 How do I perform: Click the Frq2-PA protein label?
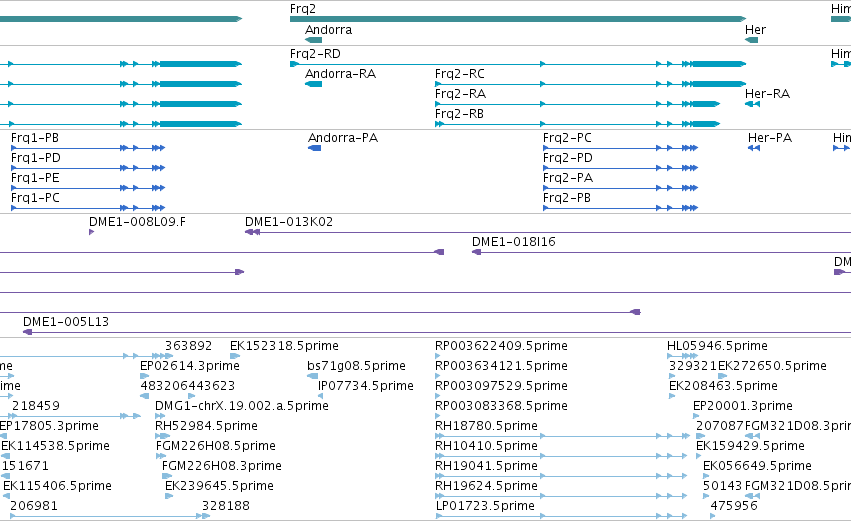(x=568, y=178)
